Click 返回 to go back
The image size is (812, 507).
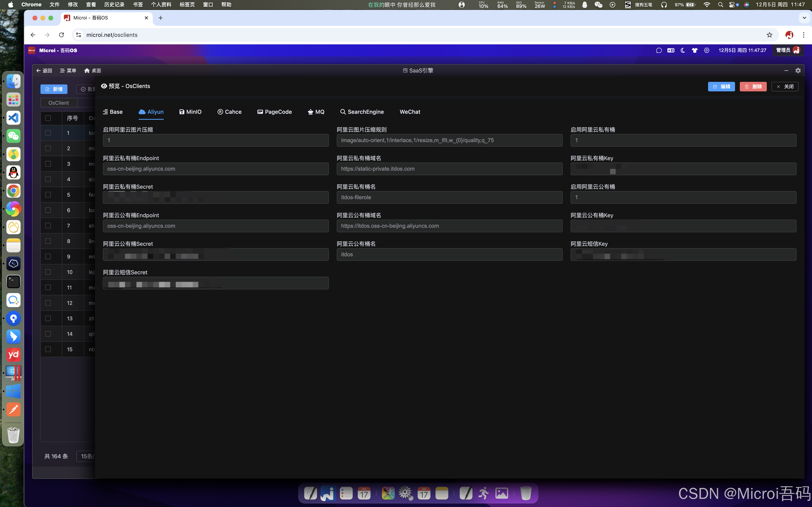[44, 70]
